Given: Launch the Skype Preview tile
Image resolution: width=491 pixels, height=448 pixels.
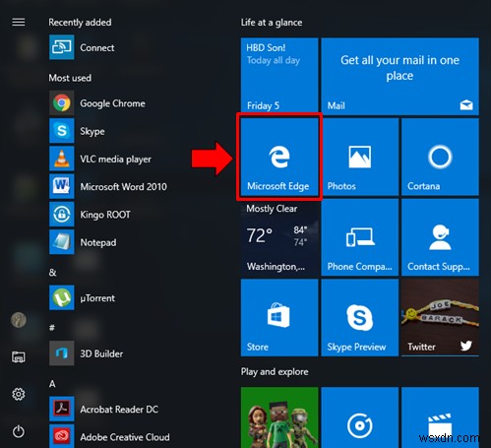Looking at the screenshot, I should pyautogui.click(x=360, y=318).
